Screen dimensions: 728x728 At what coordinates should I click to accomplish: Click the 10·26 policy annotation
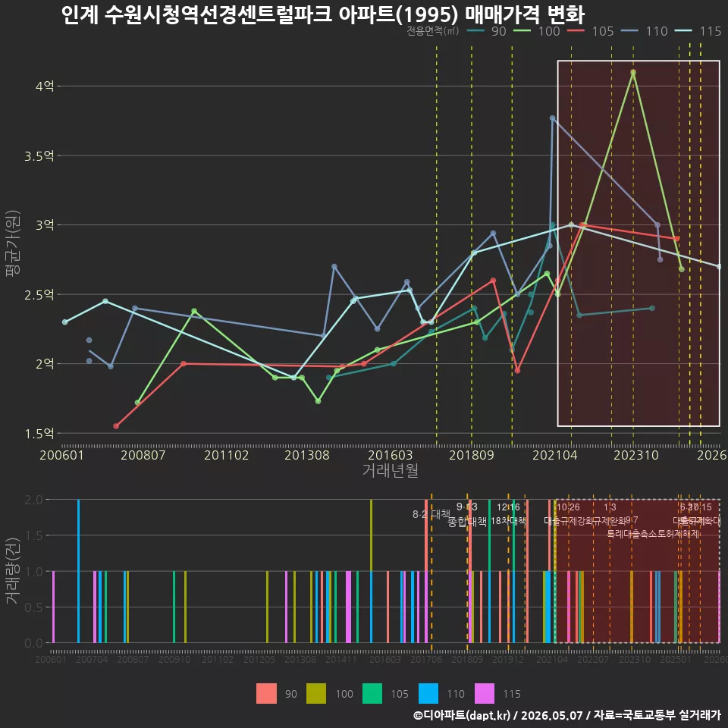click(568, 507)
